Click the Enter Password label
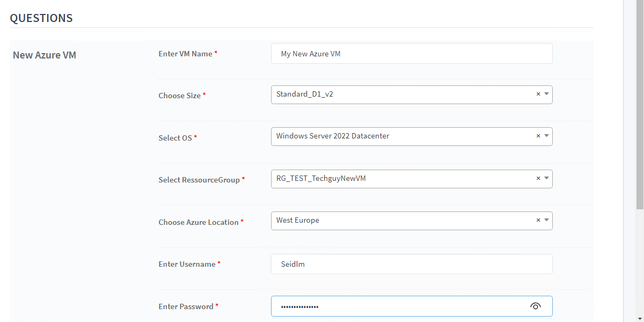The image size is (644, 322). [186, 306]
